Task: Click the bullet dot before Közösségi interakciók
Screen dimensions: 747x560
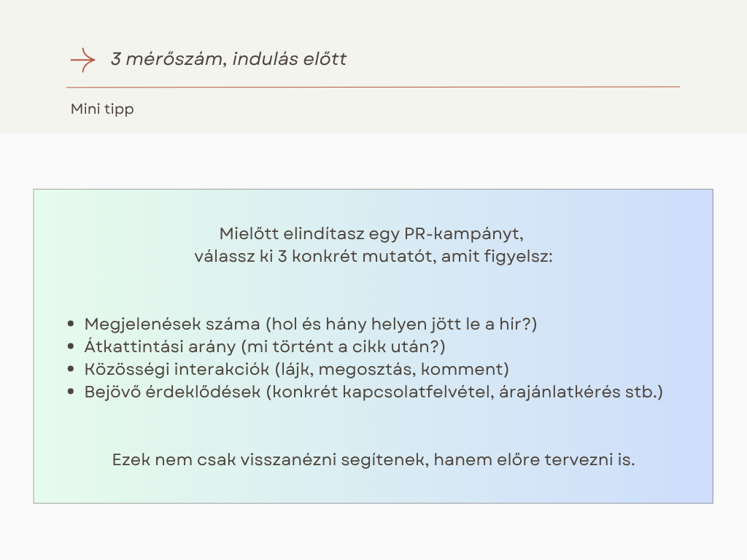Action: point(70,370)
